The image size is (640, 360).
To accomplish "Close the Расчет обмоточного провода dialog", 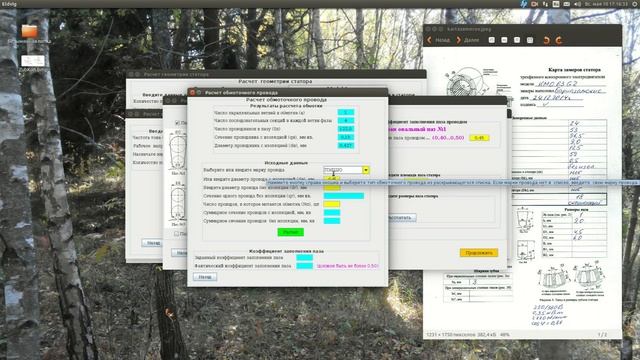I will coord(193,93).
